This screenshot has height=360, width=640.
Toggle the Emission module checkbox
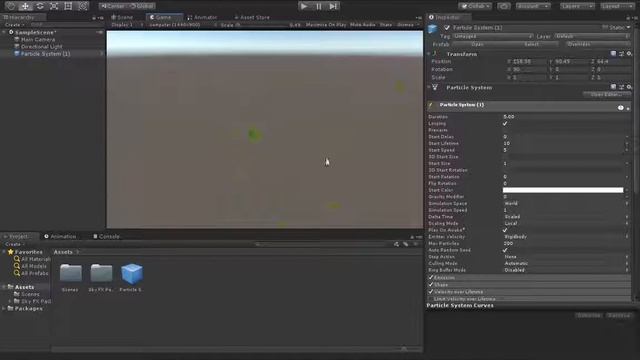(431, 278)
